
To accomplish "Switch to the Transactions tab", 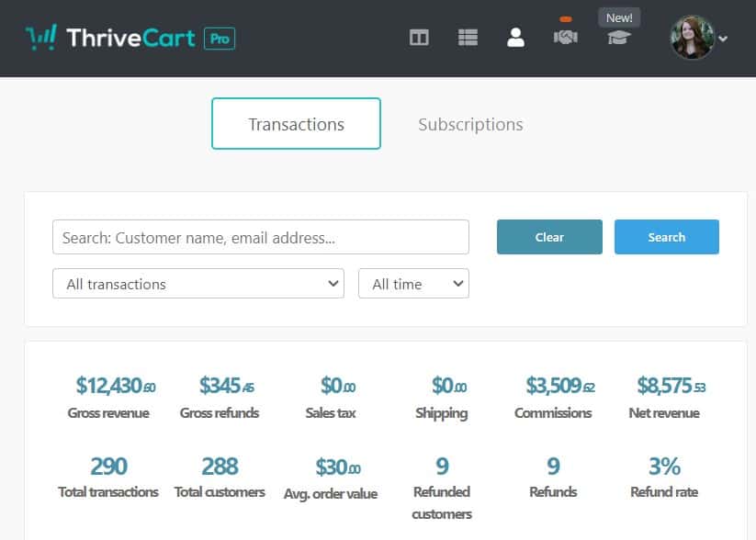I will 296,123.
